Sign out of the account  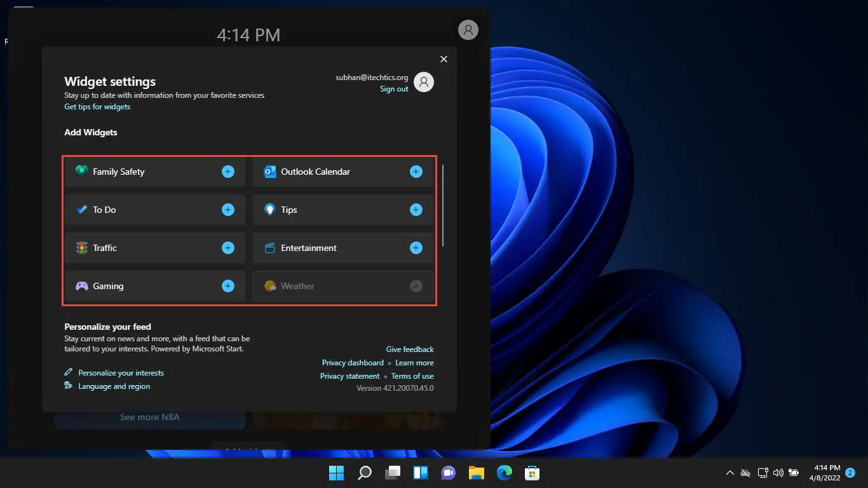[394, 89]
